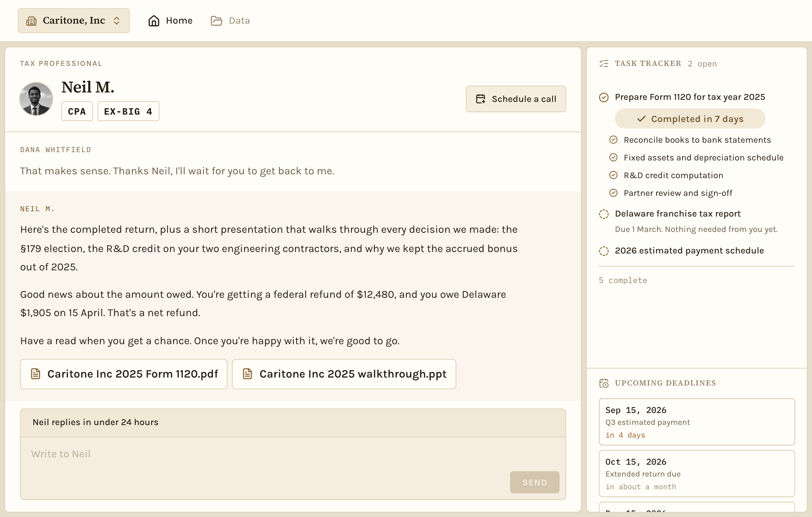Click the Upcoming Deadlines calendar-clock icon
This screenshot has width=812, height=517.
[x=604, y=383]
